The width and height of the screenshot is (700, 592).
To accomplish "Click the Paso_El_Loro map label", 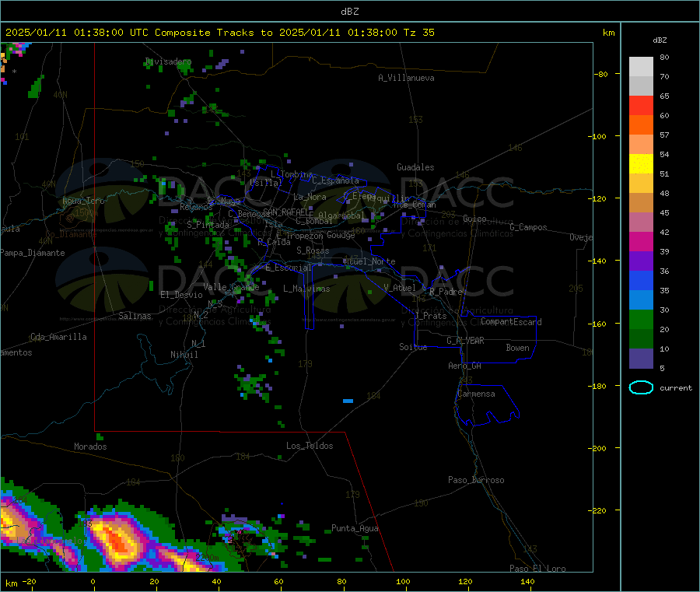I will [537, 569].
